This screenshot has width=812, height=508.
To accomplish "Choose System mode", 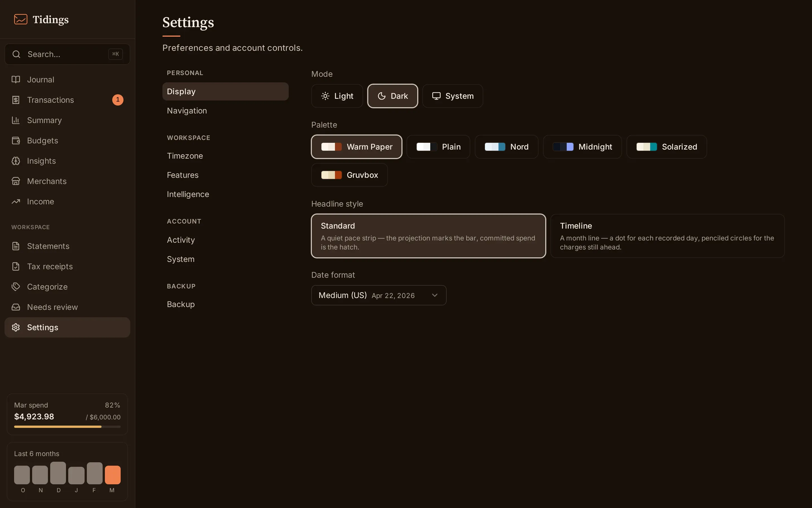I will pos(453,96).
